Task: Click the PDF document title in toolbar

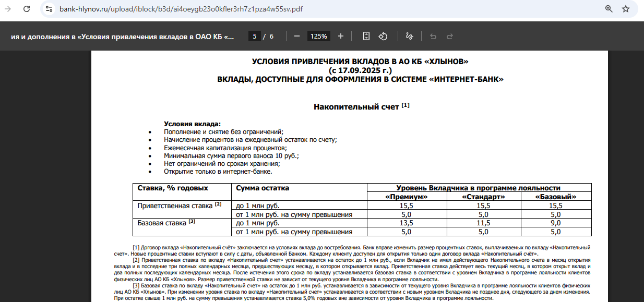Action: point(123,37)
